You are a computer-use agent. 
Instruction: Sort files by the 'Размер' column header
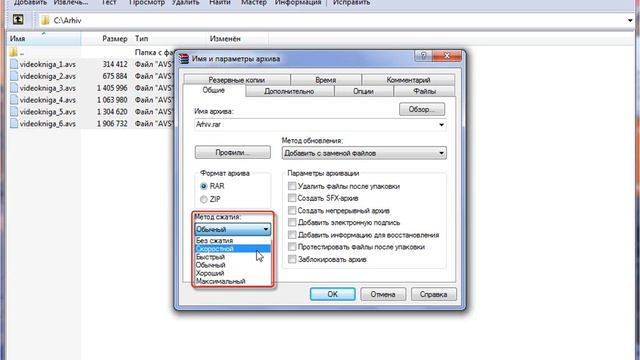click(x=105, y=39)
